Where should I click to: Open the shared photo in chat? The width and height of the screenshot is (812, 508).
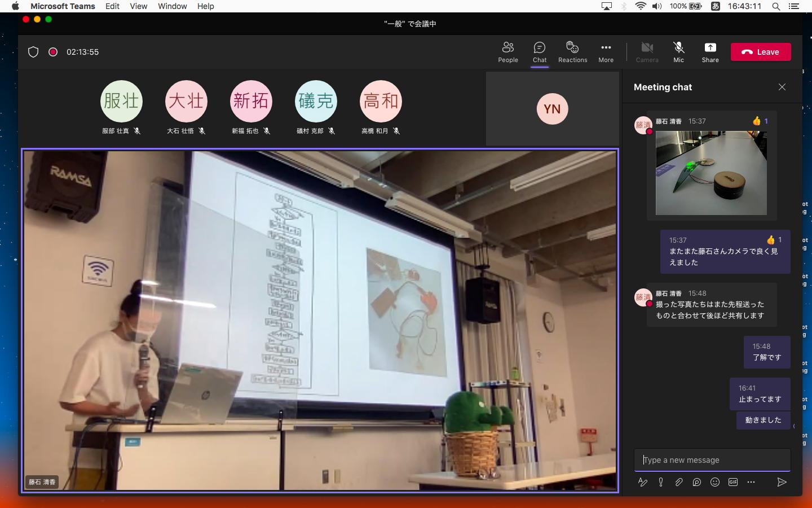coord(711,173)
